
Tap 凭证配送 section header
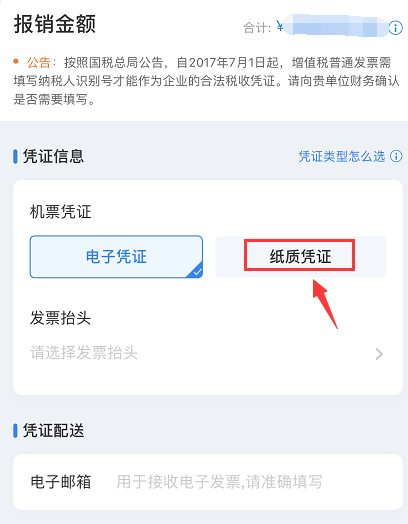53,430
